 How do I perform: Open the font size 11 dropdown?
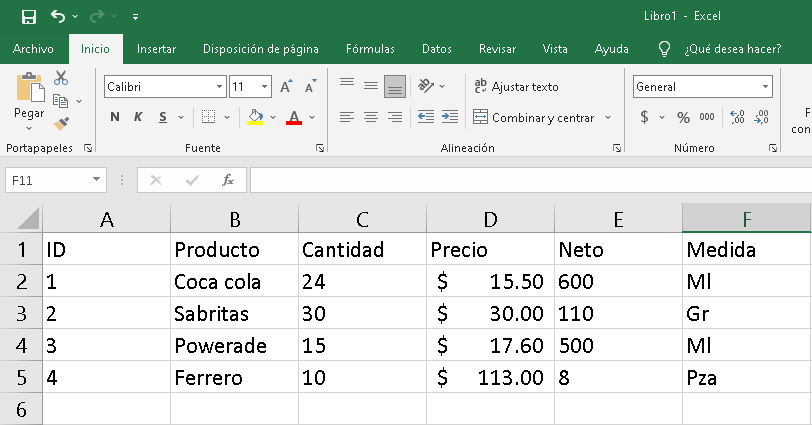point(264,87)
